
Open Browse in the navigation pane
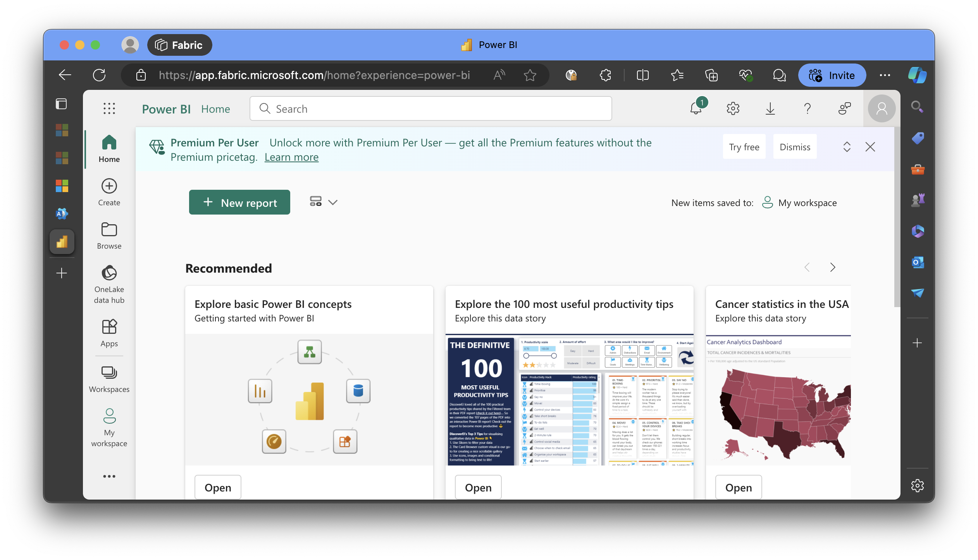pos(109,236)
